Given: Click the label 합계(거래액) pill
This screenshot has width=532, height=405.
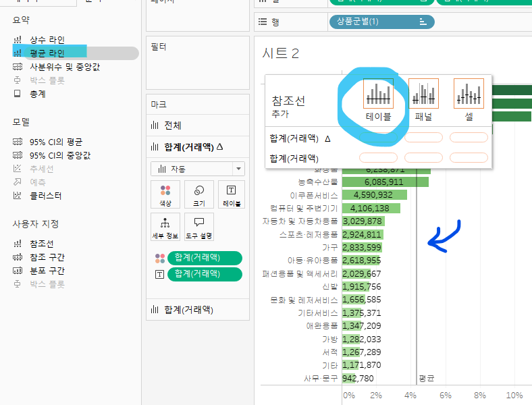Looking at the screenshot, I should tap(205, 274).
